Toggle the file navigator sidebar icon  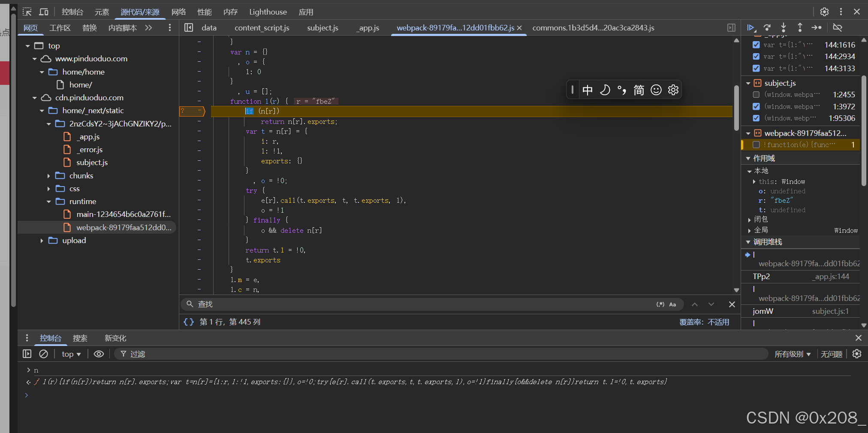click(x=189, y=28)
